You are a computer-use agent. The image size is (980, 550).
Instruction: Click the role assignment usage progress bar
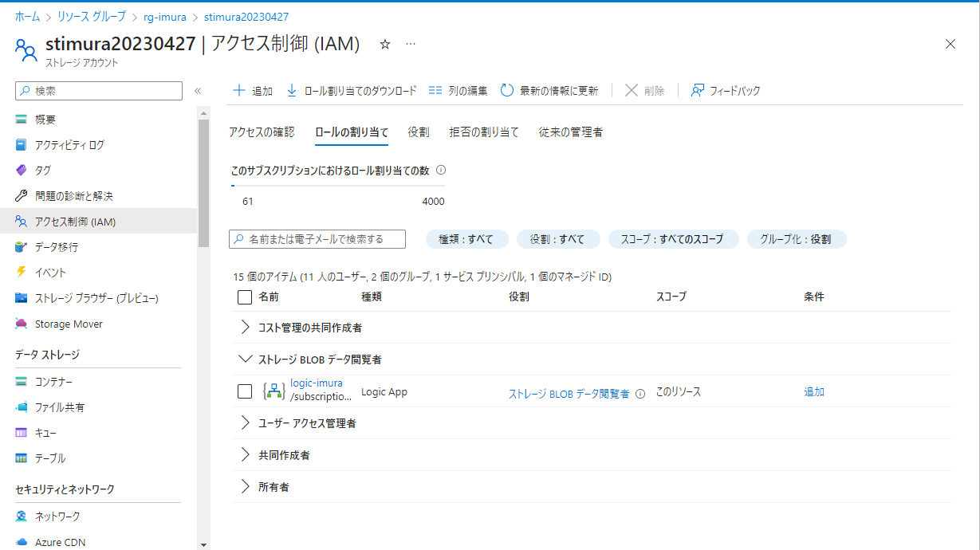point(338,187)
